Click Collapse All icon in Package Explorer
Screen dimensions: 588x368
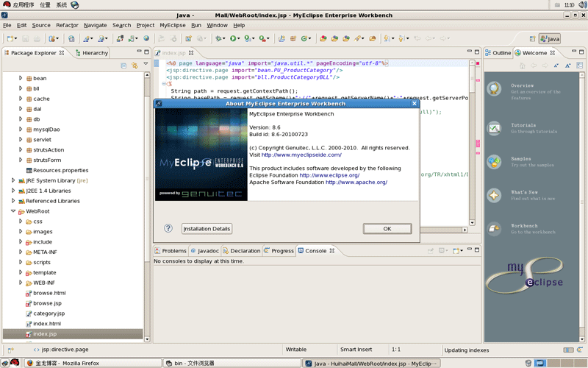tap(123, 66)
